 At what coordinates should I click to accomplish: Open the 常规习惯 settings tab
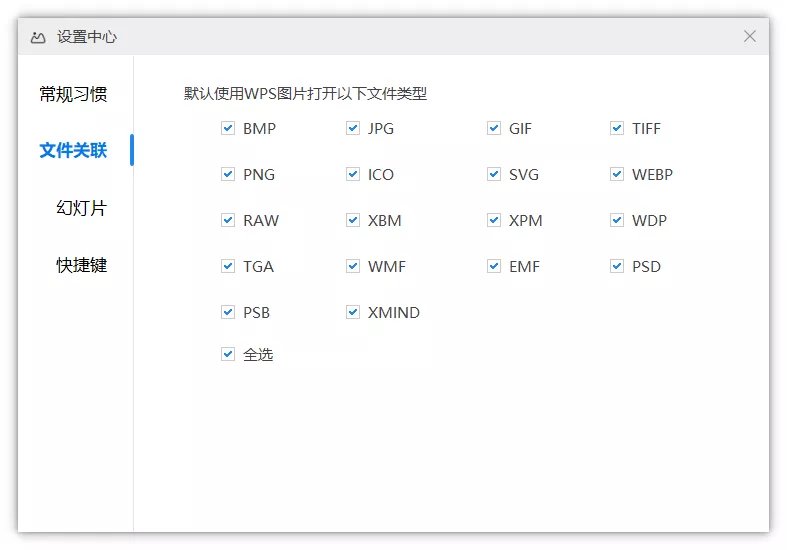(x=73, y=94)
